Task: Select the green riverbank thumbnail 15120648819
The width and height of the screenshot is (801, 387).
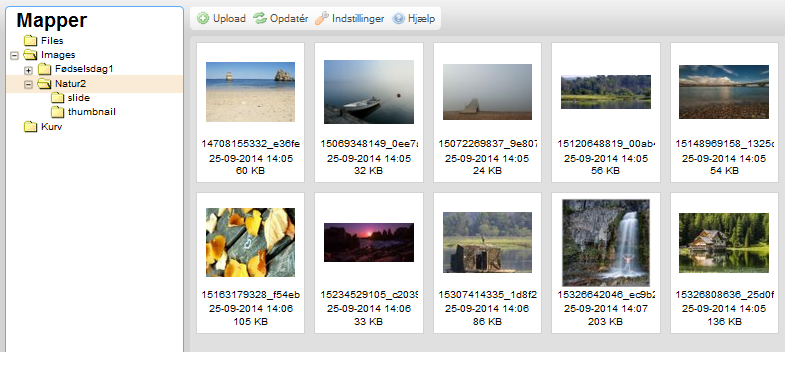Action: pos(606,92)
